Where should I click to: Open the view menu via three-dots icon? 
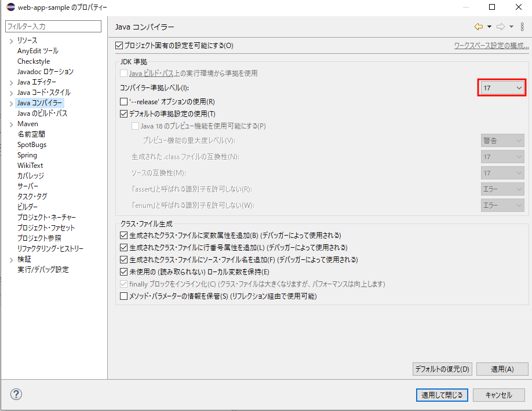click(523, 27)
